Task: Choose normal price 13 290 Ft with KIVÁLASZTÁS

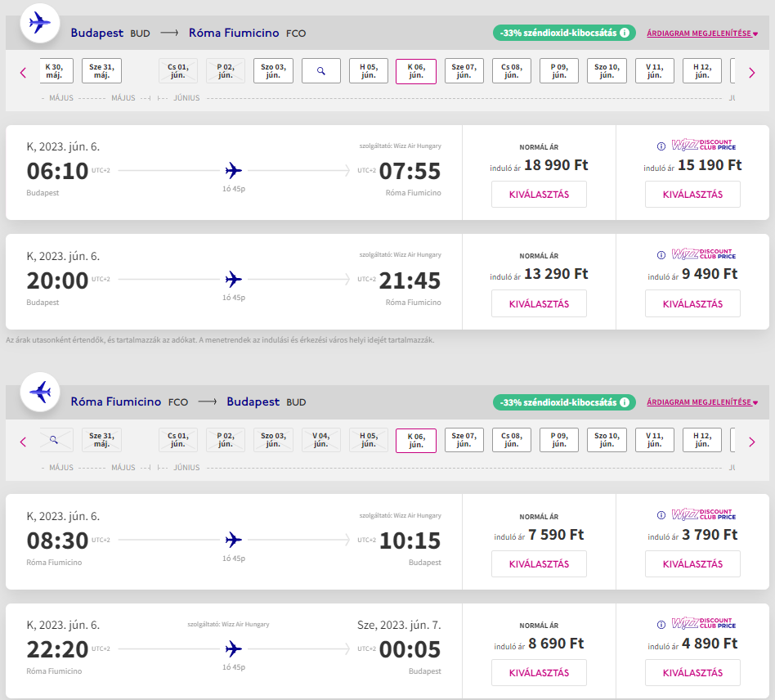Action: click(x=539, y=303)
